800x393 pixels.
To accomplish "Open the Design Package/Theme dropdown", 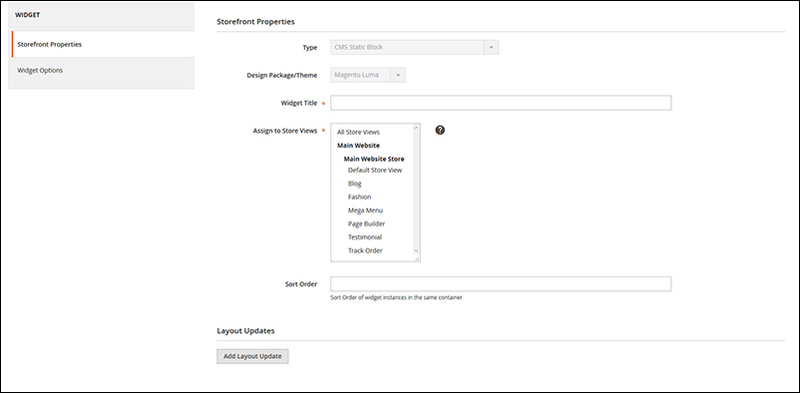I will tap(368, 75).
